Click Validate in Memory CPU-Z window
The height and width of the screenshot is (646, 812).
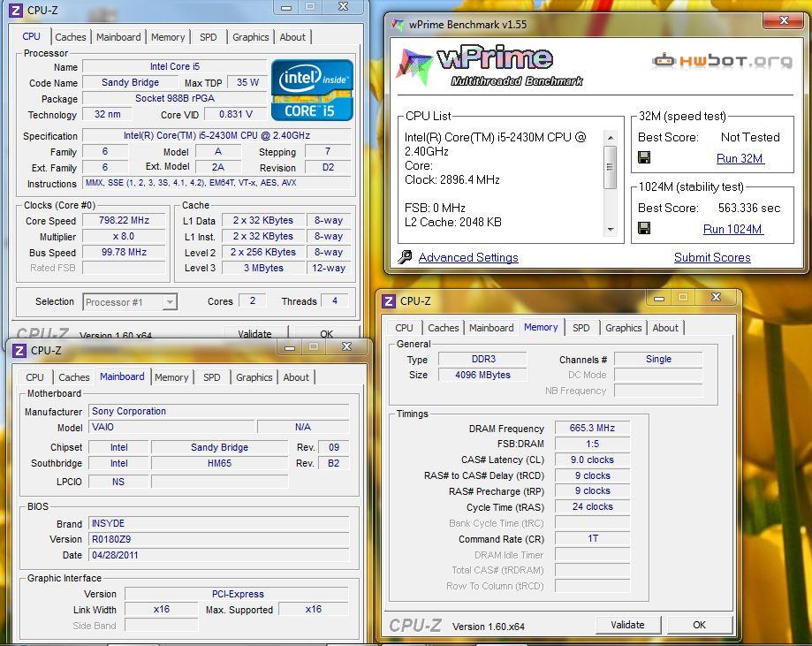(627, 625)
